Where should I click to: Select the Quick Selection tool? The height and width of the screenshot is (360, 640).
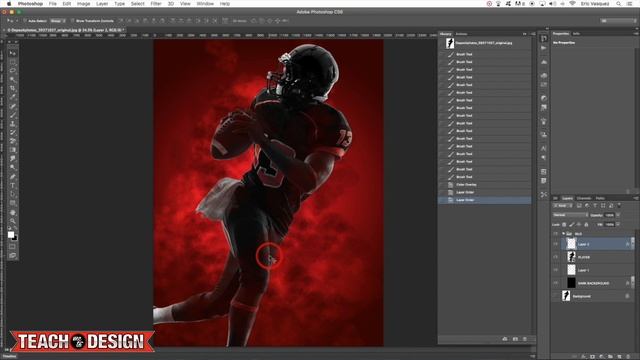pos(13,80)
